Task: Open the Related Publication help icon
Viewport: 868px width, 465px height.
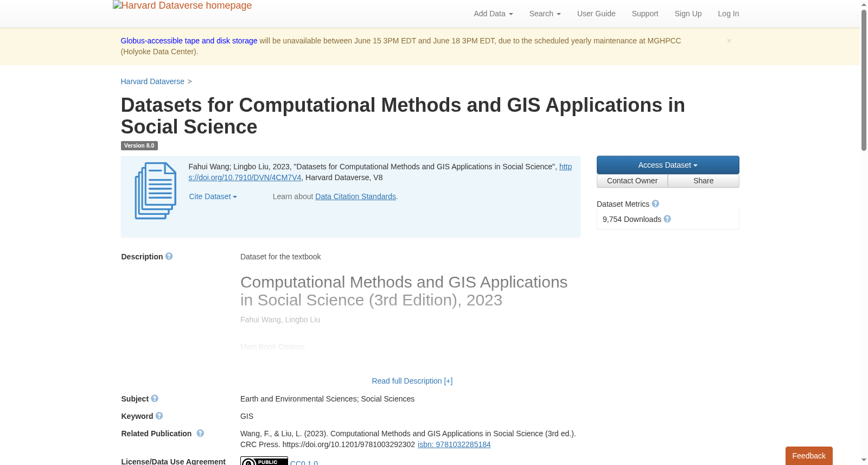Action: [x=200, y=434]
